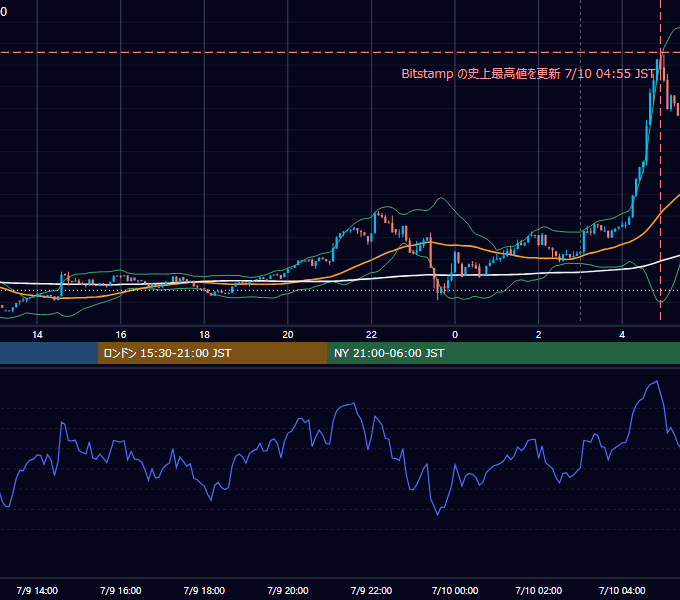Click the oscillator trough before 7/10 00:00

438,515
